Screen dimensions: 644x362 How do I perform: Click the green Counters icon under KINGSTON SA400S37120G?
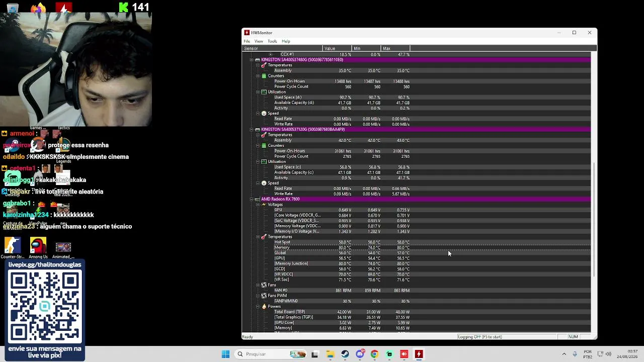click(264, 146)
